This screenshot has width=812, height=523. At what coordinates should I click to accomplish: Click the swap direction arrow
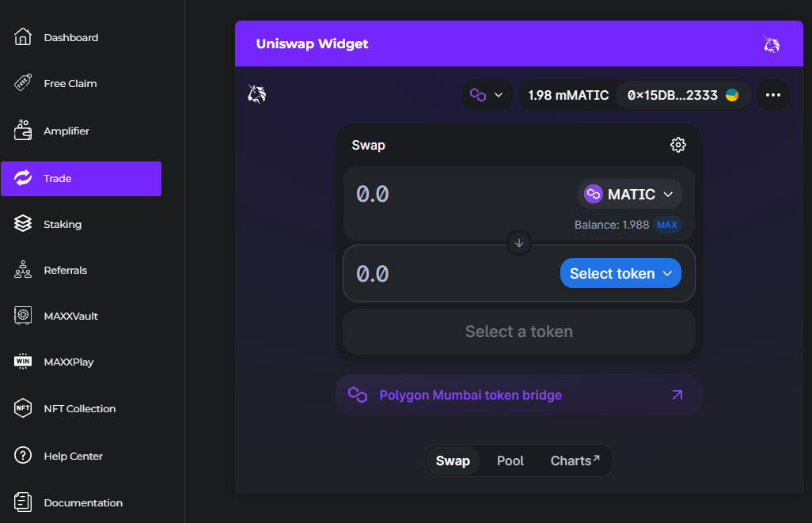[519, 243]
